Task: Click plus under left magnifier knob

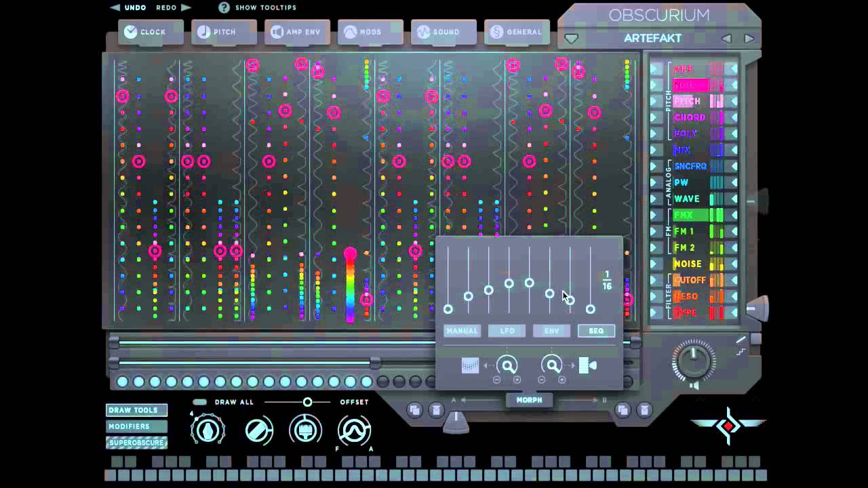Action: pyautogui.click(x=517, y=380)
